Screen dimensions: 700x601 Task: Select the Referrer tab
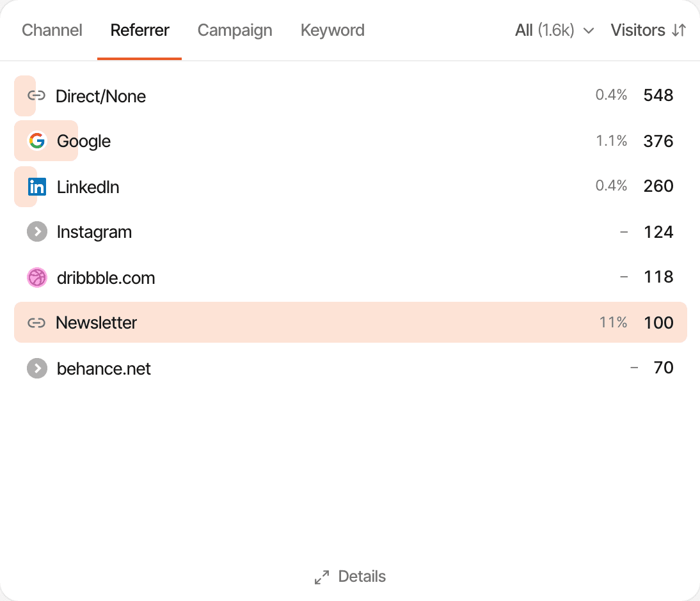pos(139,30)
